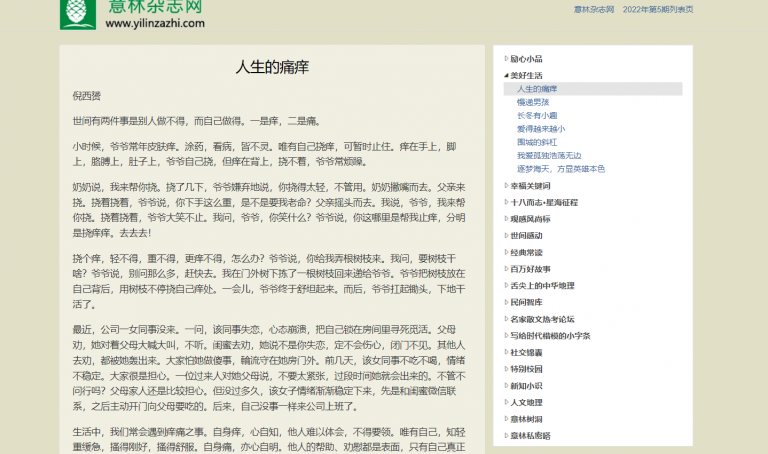
Task: Expand the 百万好故事 category arrow
Action: 506,269
